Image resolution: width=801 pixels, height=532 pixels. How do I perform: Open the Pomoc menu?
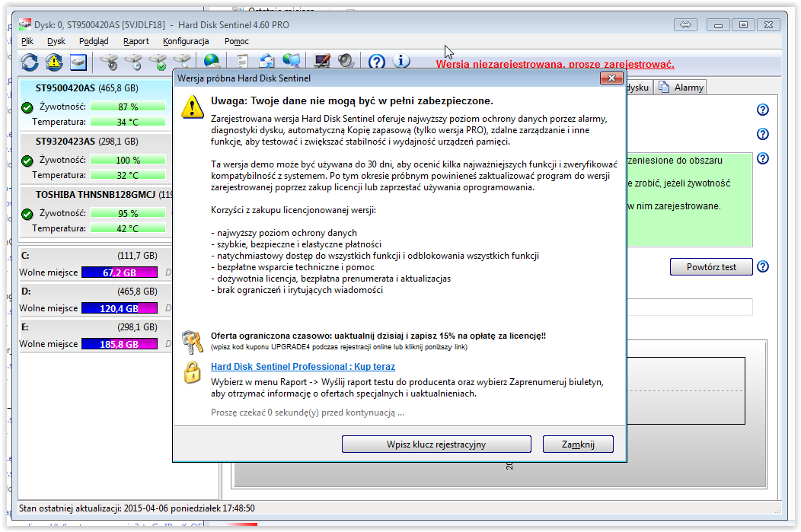click(237, 41)
